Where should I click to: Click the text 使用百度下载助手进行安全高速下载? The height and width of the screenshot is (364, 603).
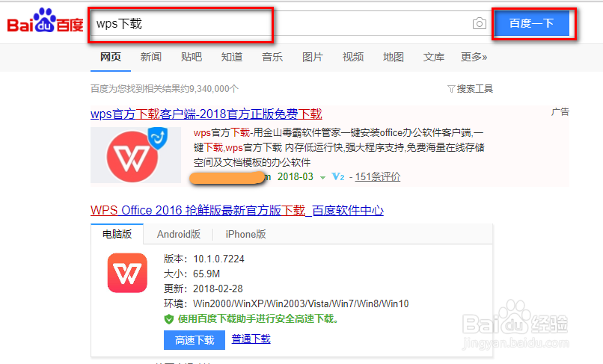(x=258, y=319)
